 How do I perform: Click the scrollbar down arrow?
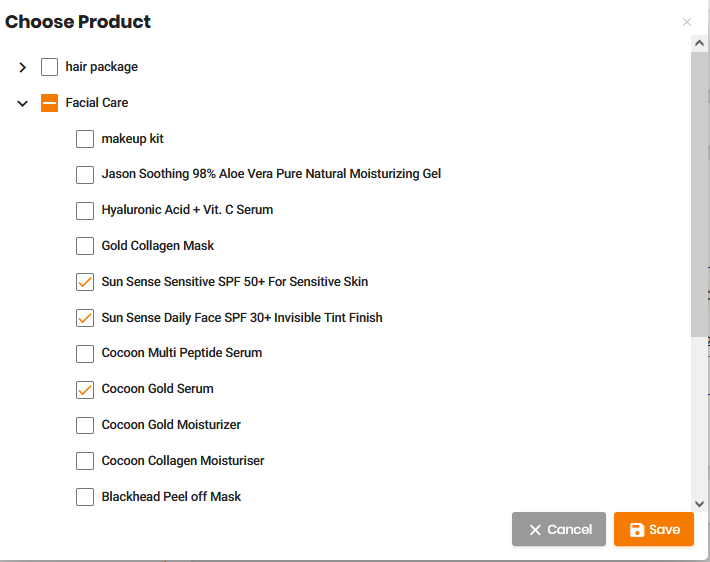[700, 504]
